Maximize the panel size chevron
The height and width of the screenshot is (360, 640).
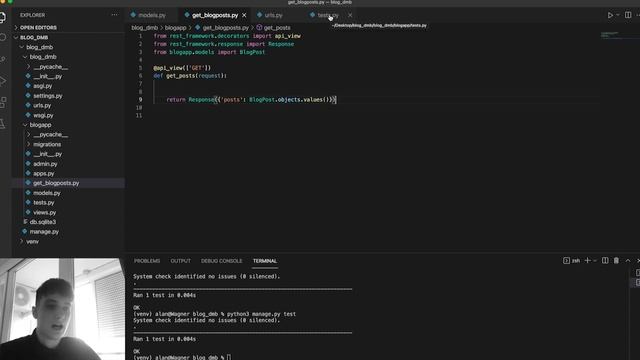click(628, 260)
